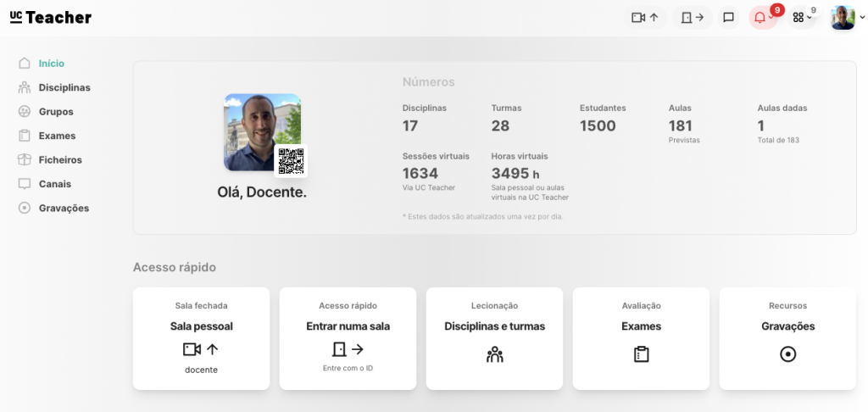
Task: Click the groups icon beside Grupos
Action: coord(25,111)
